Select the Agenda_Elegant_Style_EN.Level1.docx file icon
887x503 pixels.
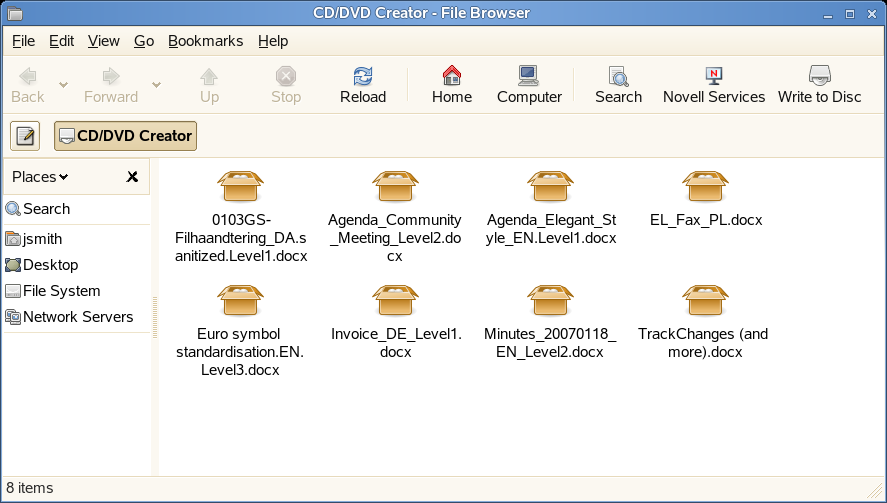click(550, 186)
